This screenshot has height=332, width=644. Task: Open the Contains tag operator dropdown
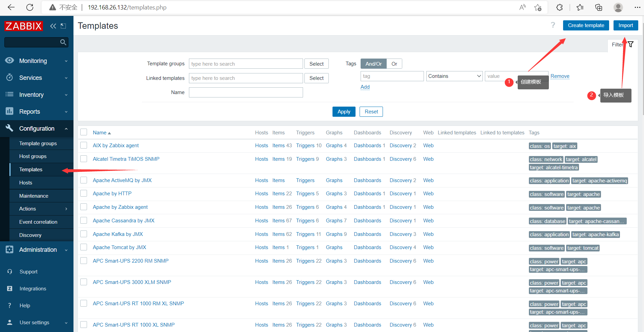454,76
